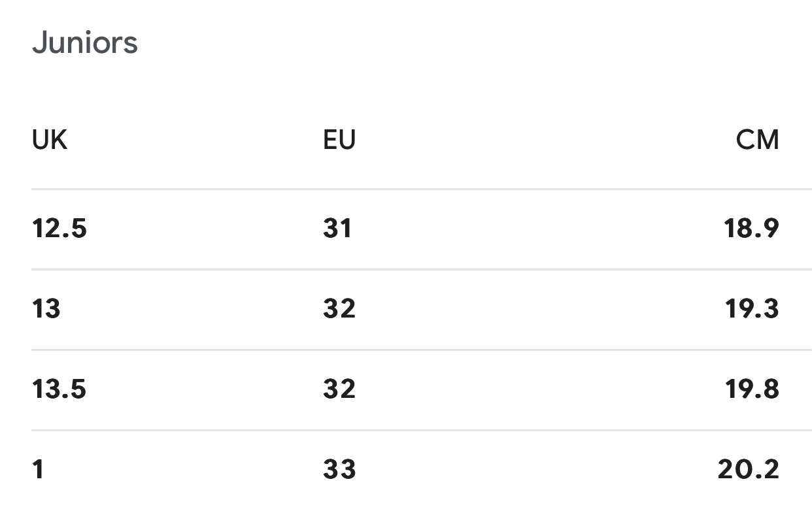This screenshot has width=812, height=507.
Task: Select the 18.9 CM value
Action: (751, 229)
